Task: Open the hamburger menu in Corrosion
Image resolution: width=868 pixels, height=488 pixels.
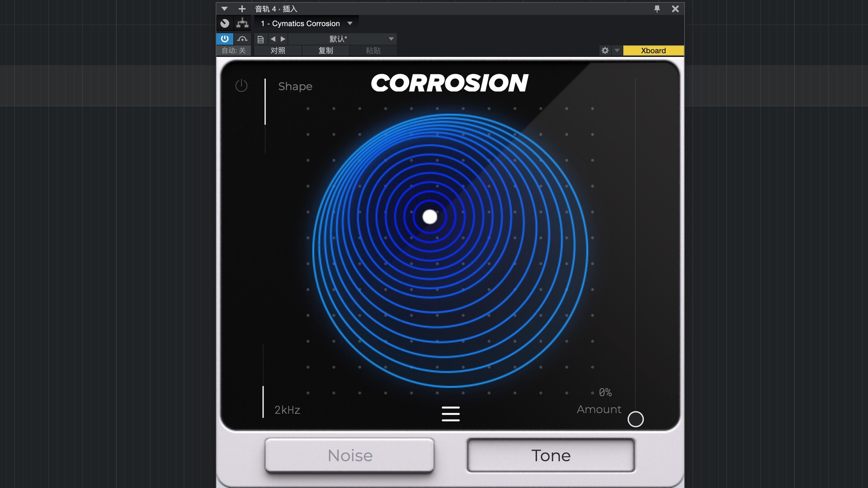Action: coord(450,413)
